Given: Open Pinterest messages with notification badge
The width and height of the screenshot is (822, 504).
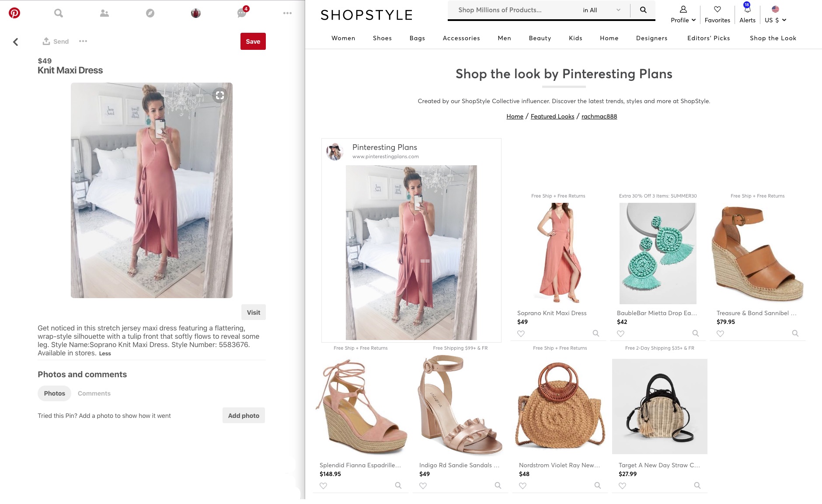Looking at the screenshot, I should click(242, 13).
